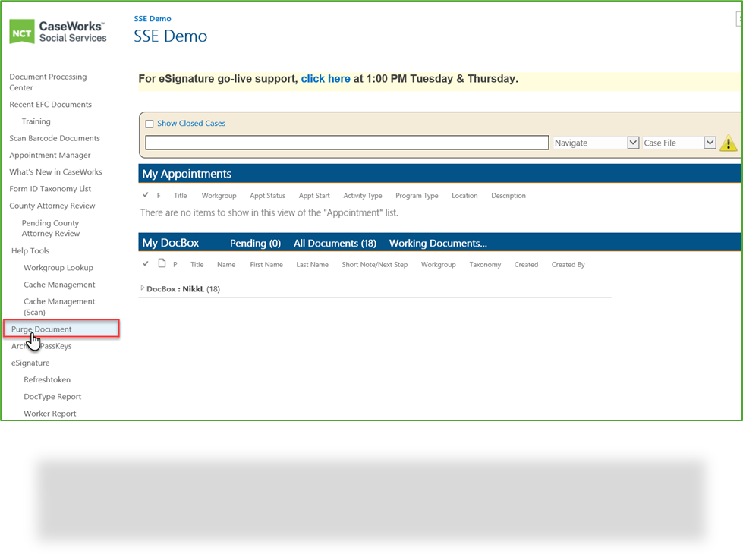Open DocType Report
The image size is (743, 560).
[52, 397]
